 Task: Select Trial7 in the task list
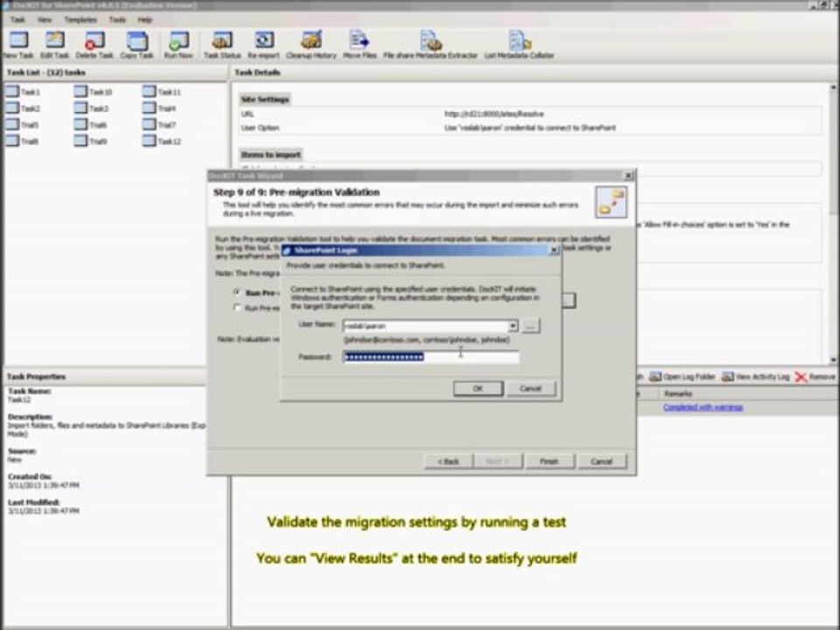159,125
